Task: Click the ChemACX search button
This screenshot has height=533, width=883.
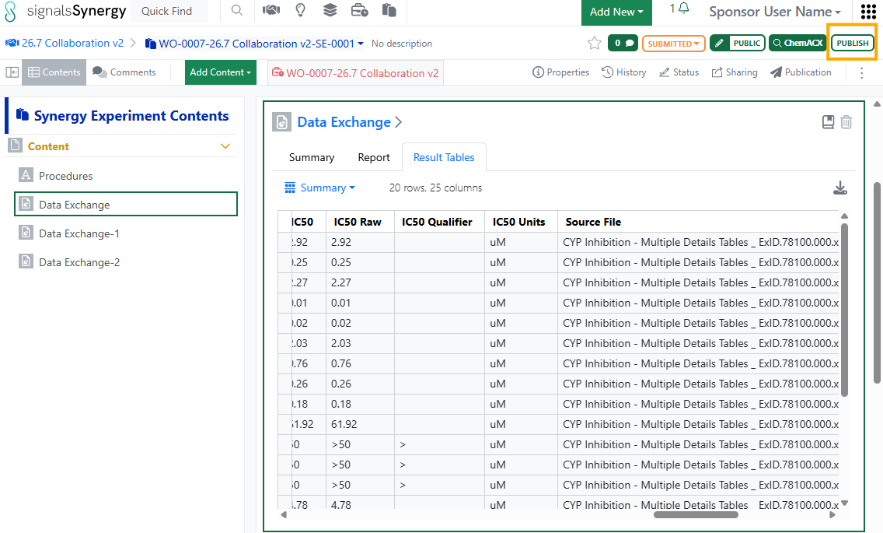Action: coord(797,43)
